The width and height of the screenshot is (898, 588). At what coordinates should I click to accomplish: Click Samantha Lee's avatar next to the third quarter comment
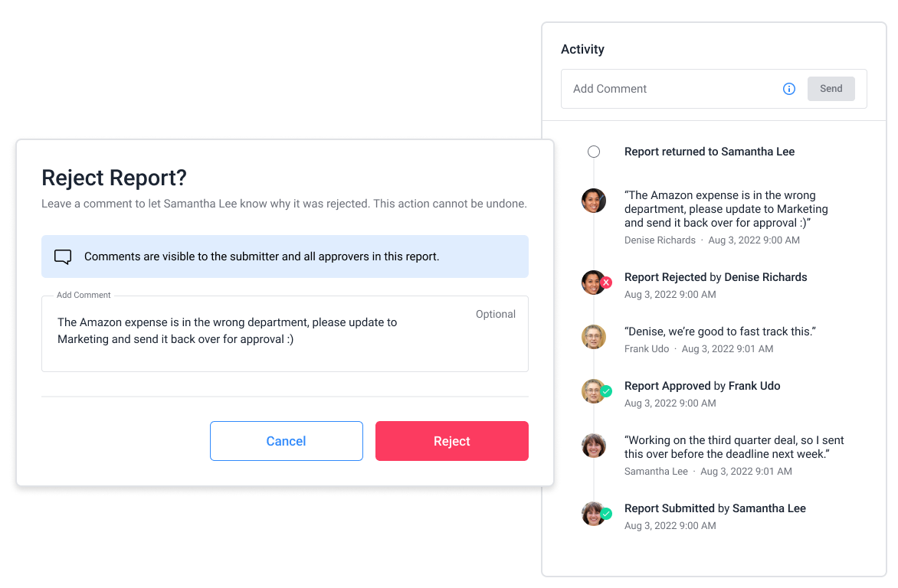click(x=594, y=446)
